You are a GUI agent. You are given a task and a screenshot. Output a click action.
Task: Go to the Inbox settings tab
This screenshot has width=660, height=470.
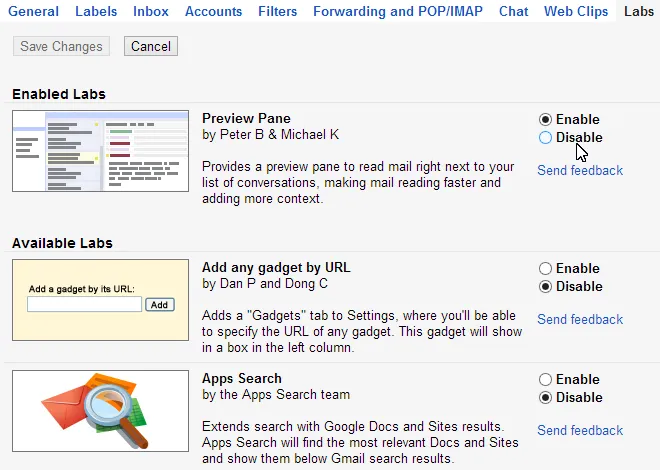[x=151, y=11]
